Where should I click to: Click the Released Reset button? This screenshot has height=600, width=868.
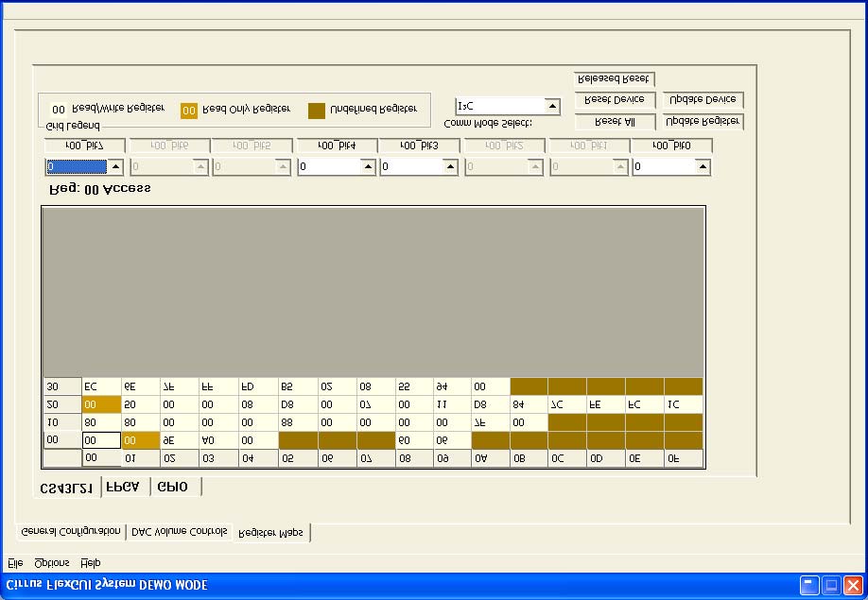[614, 78]
